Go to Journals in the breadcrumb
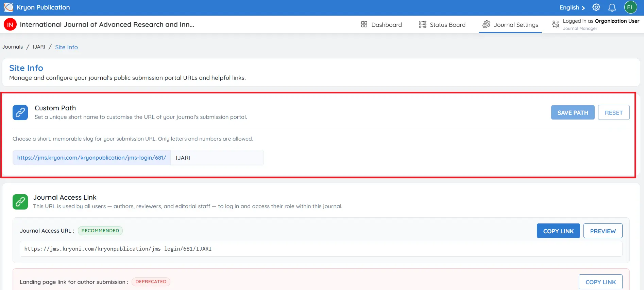644x290 pixels. pyautogui.click(x=13, y=47)
